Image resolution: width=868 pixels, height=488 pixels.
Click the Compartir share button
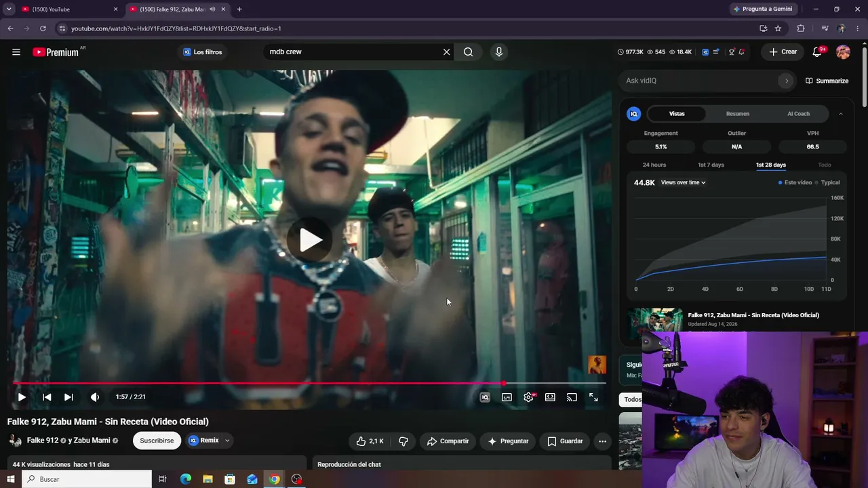pyautogui.click(x=448, y=441)
